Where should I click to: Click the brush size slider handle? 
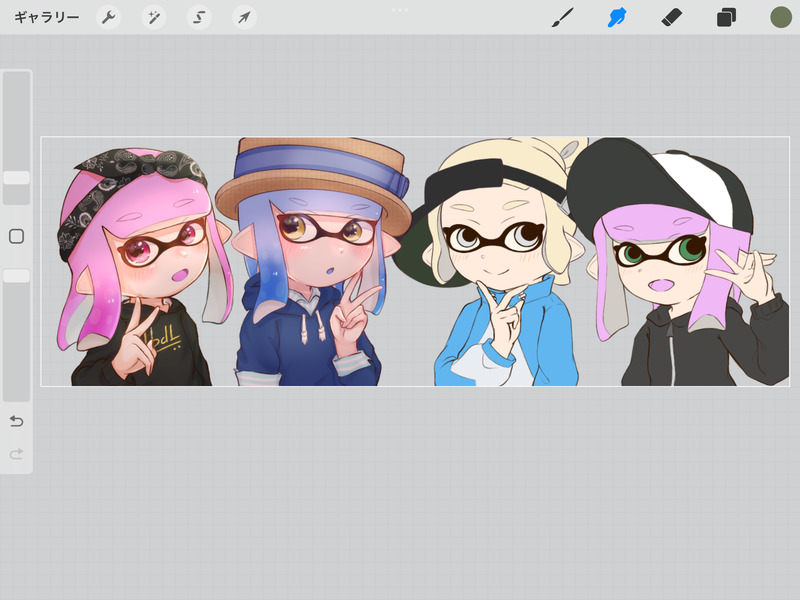point(16,178)
